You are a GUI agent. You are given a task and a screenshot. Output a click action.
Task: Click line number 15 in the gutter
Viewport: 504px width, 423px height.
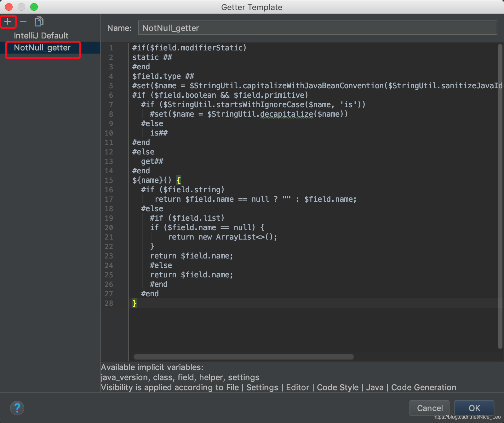click(x=109, y=180)
